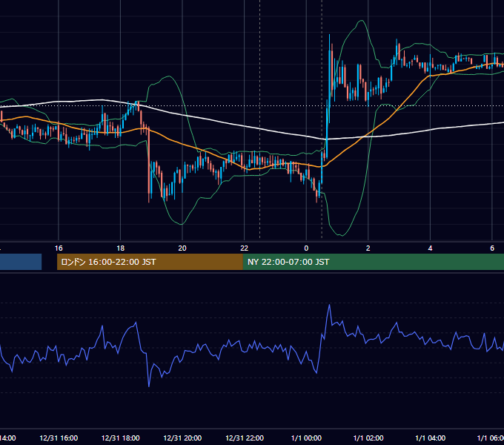Image resolution: width=504 pixels, height=445 pixels.
Task: Click the 20 hour label on price chart axis
Action: coord(182,248)
